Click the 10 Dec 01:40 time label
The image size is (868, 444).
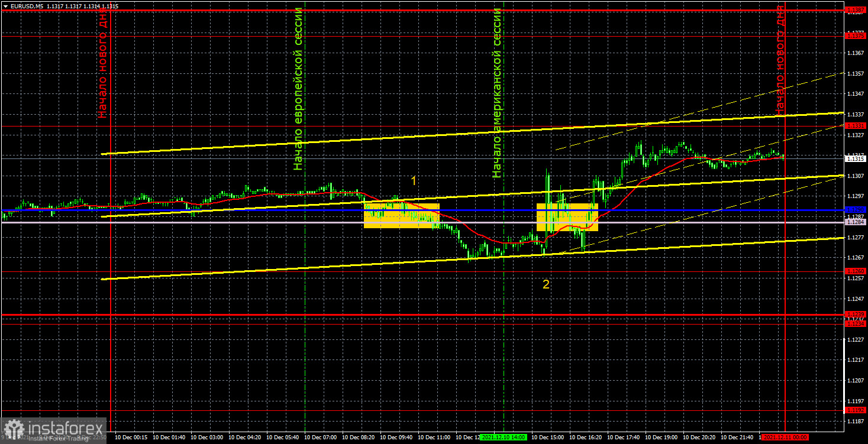pos(169,437)
